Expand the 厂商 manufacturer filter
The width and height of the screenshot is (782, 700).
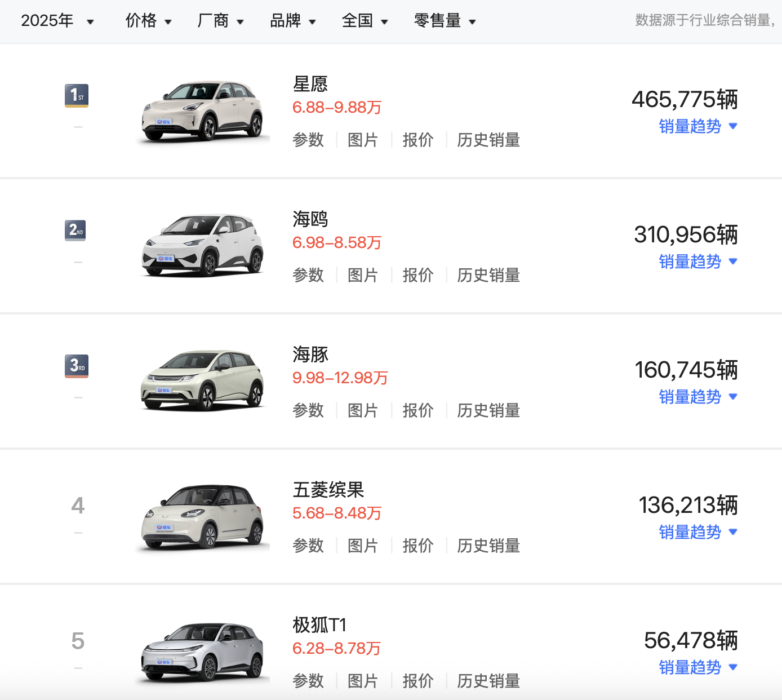point(220,21)
